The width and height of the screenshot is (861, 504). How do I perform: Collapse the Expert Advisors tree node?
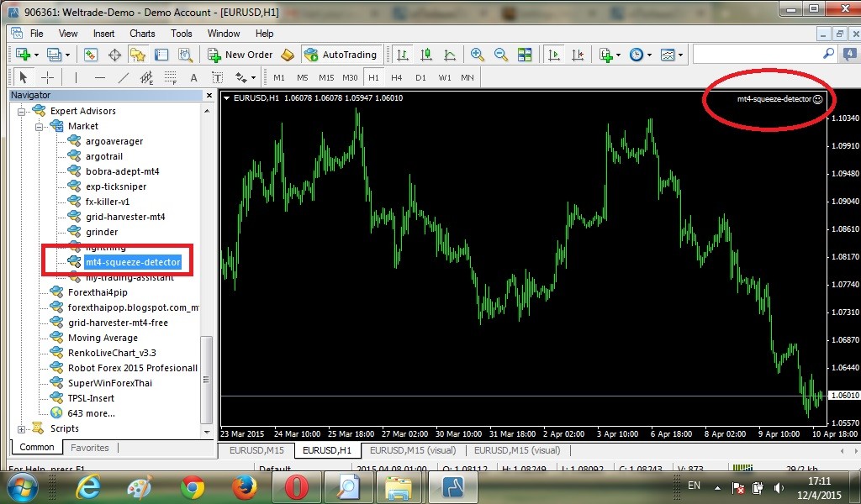pyautogui.click(x=21, y=112)
